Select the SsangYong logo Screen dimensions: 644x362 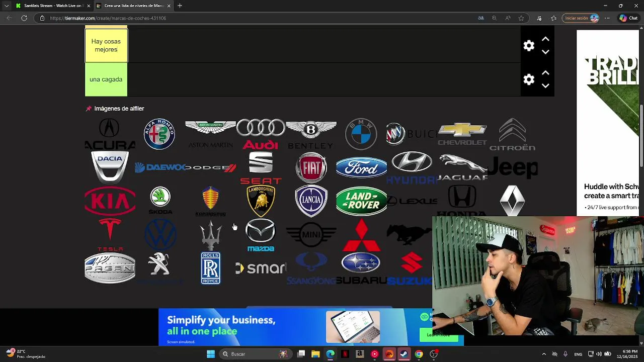pyautogui.click(x=311, y=268)
